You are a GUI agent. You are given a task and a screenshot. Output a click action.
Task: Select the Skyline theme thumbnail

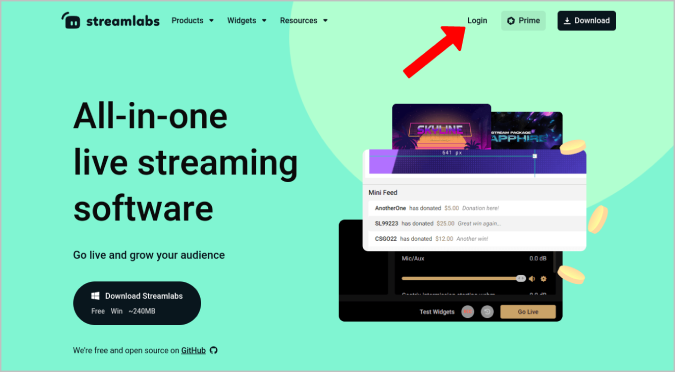coord(441,127)
